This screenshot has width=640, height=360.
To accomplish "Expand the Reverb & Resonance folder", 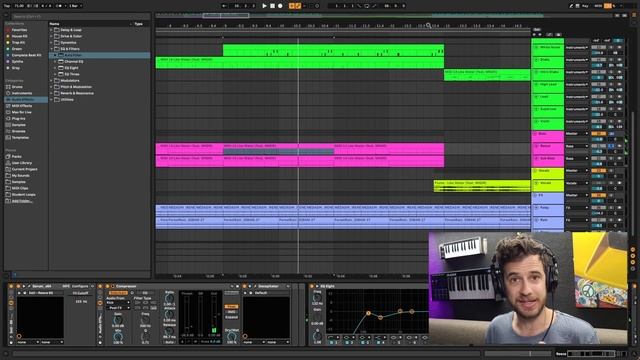I will pyautogui.click(x=51, y=93).
